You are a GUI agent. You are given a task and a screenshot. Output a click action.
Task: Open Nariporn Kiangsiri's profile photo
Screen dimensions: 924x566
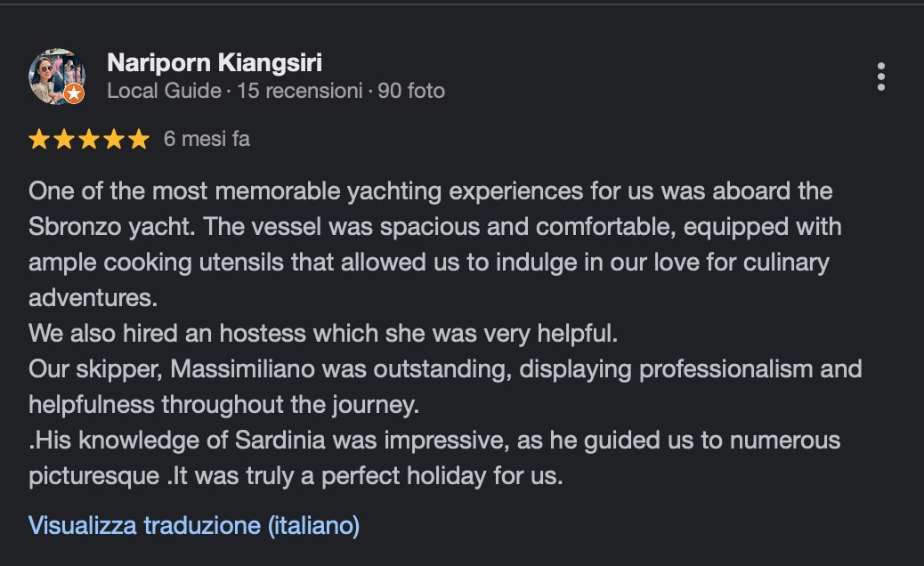(x=55, y=76)
